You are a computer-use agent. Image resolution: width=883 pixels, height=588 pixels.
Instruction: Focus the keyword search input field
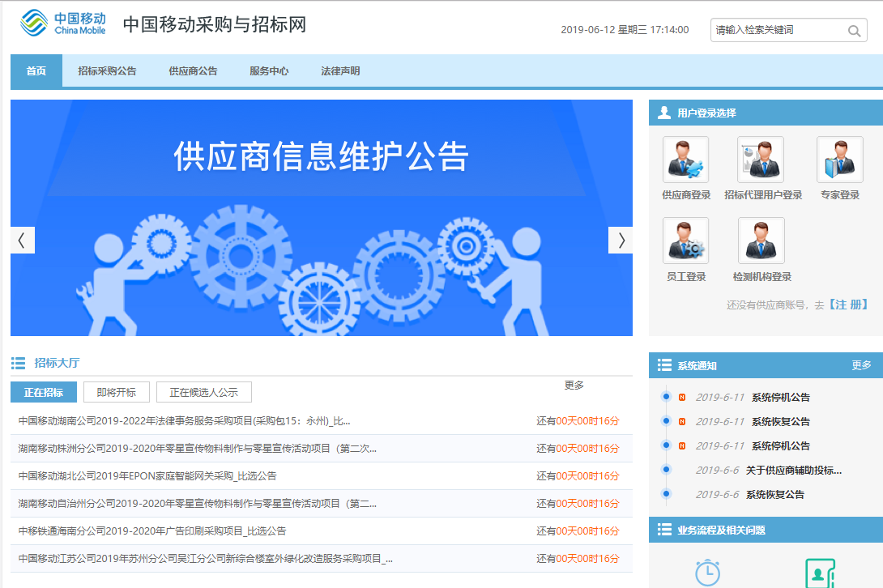778,31
